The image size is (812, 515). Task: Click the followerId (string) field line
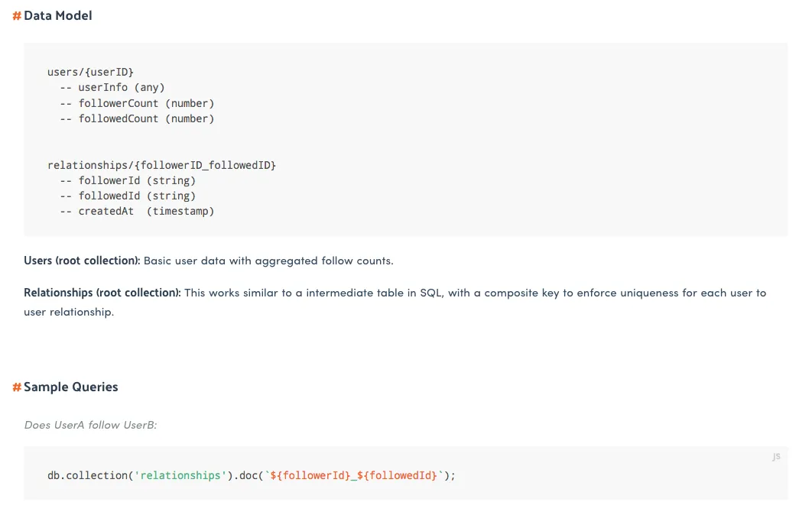136,180
